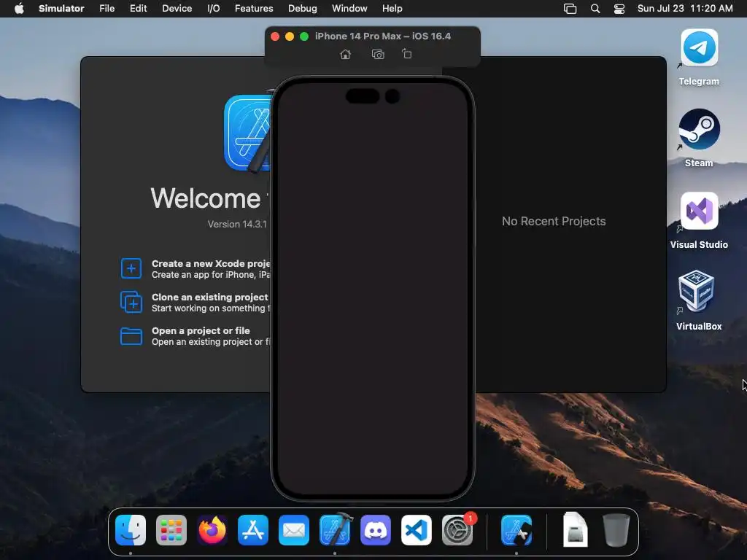Open the Apple menu

click(19, 9)
